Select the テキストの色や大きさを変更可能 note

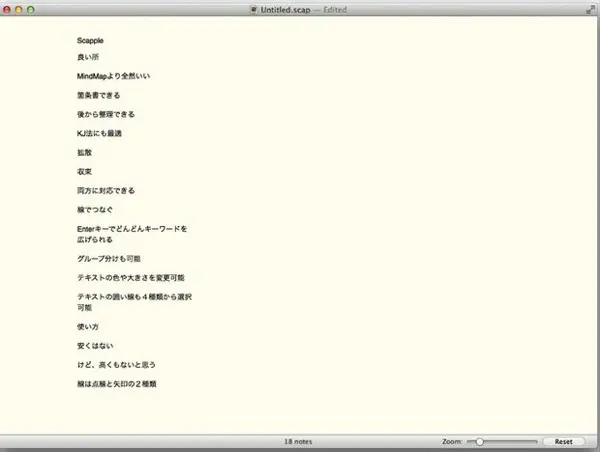coord(130,278)
